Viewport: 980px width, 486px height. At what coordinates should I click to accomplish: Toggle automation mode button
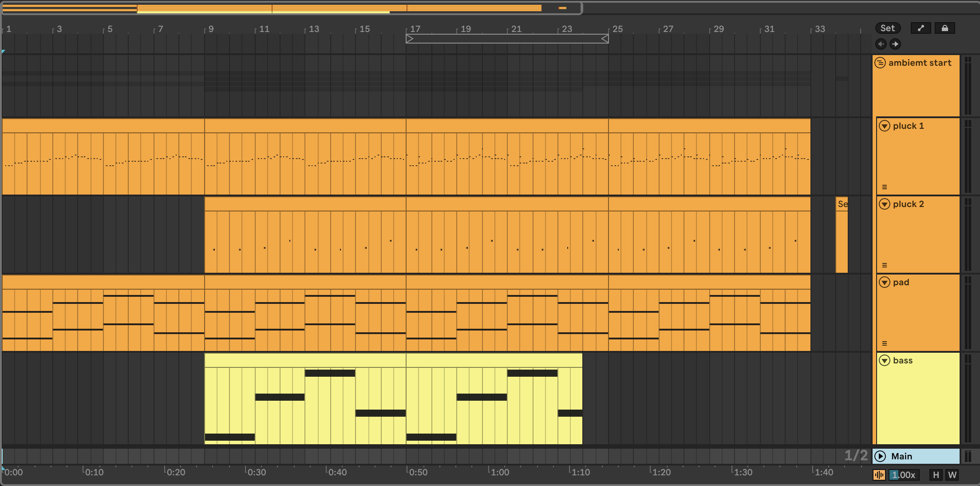click(921, 28)
